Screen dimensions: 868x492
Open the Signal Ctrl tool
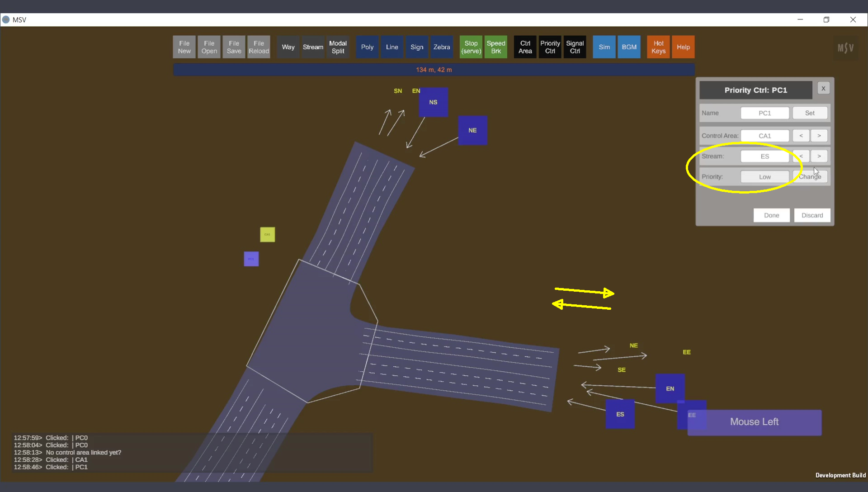[575, 47]
